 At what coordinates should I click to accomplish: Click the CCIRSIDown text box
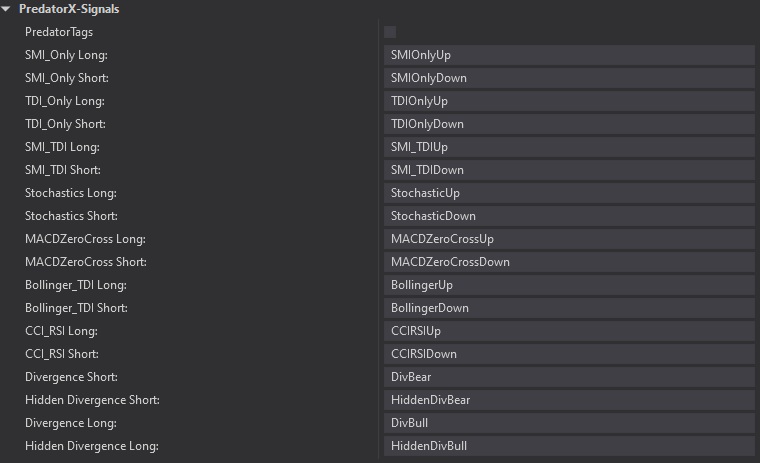tap(568, 354)
